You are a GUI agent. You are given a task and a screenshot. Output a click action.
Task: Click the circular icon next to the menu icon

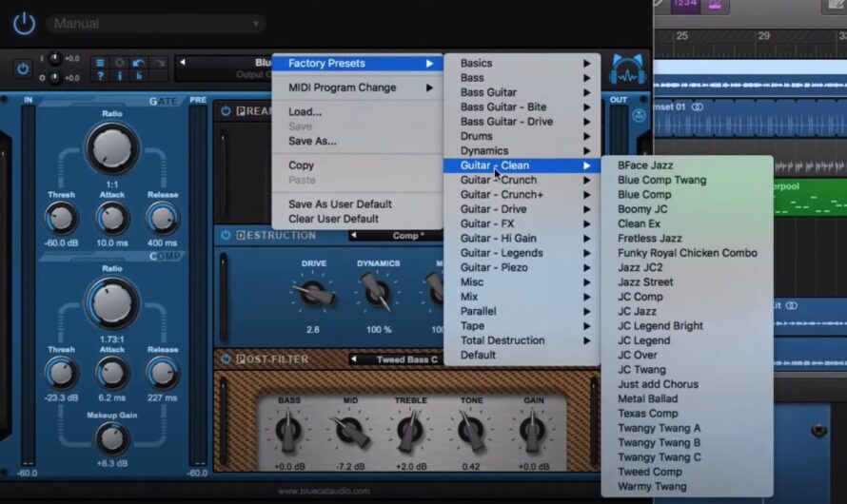[x=119, y=63]
